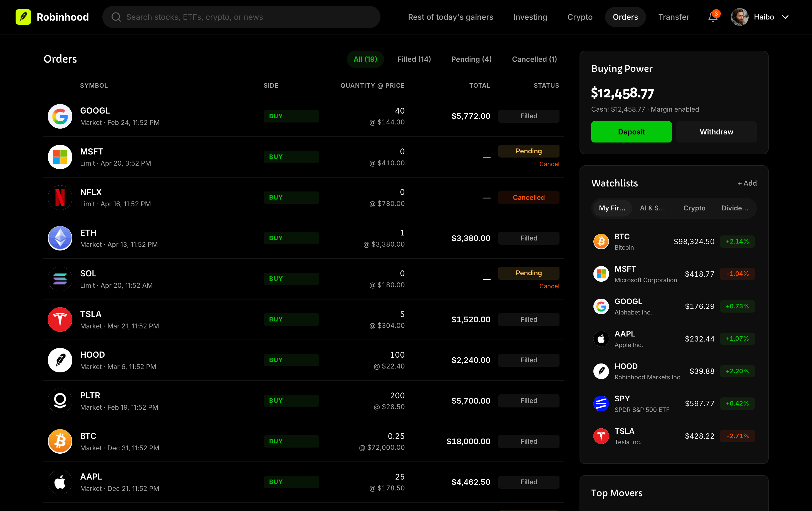Cancel the pending SOL order

pyautogui.click(x=549, y=286)
